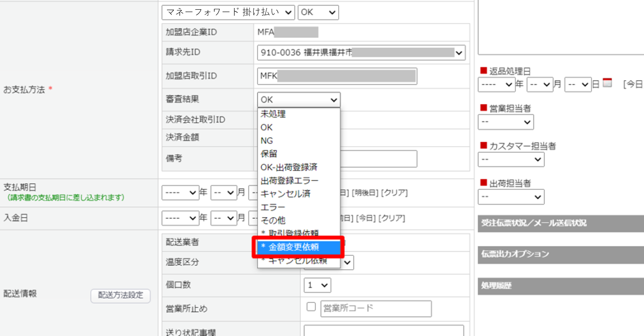Click into the 営業所コード input field
This screenshot has height=336, width=644.
point(376,309)
